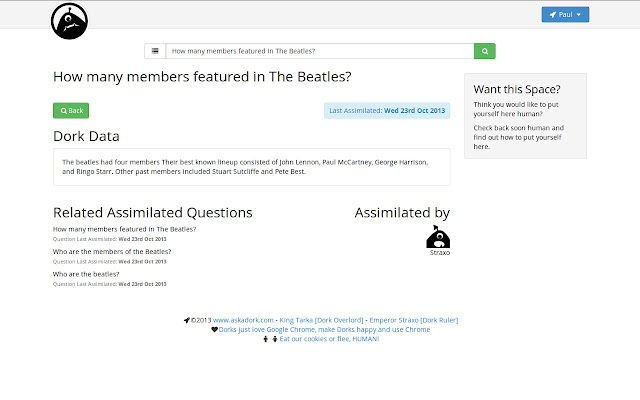Viewport: 640px width, 400px height.
Task: Click the Google Chrome recommendation link
Action: point(324,329)
